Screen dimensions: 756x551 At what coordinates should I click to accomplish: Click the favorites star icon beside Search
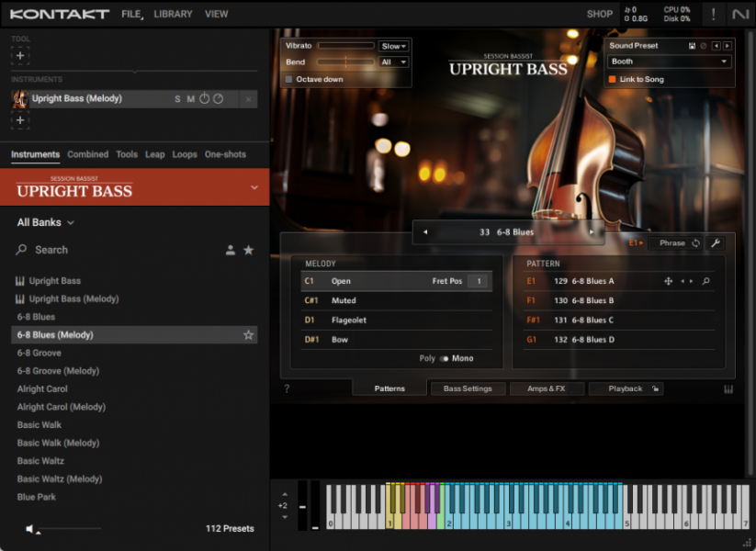[250, 249]
